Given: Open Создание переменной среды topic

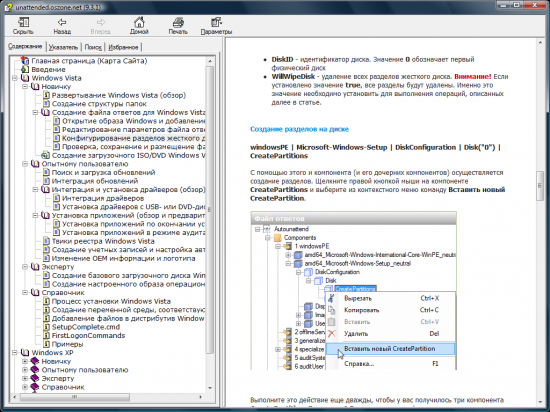Looking at the screenshot, I should click(x=128, y=310).
